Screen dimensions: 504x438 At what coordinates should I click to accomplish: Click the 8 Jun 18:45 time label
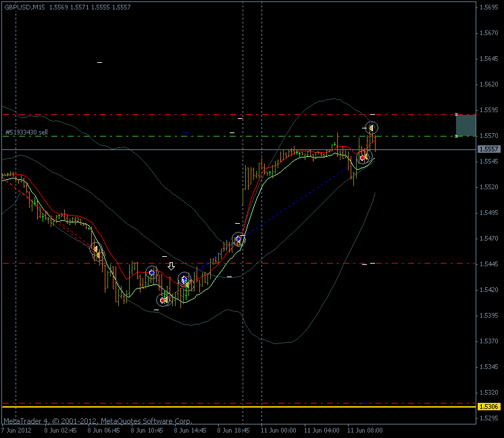click(233, 431)
